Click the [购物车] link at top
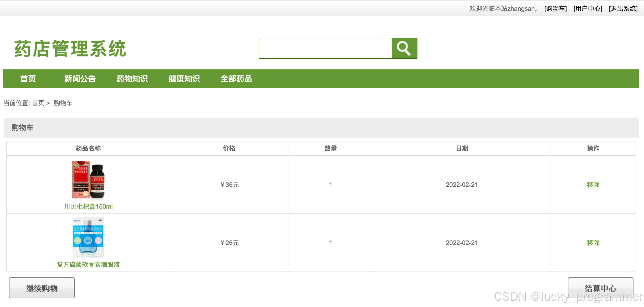Image resolution: width=644 pixels, height=307 pixels. [x=555, y=9]
